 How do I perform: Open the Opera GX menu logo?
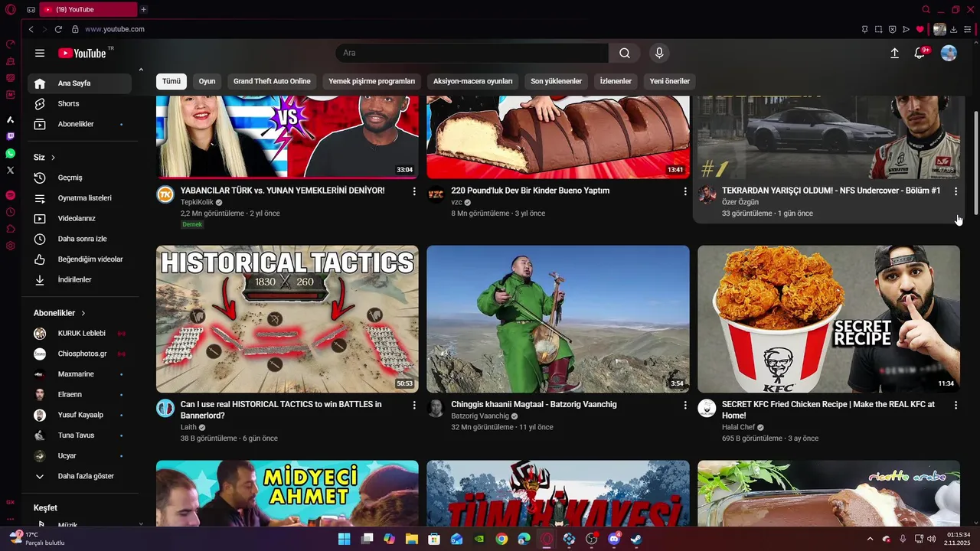click(x=10, y=9)
